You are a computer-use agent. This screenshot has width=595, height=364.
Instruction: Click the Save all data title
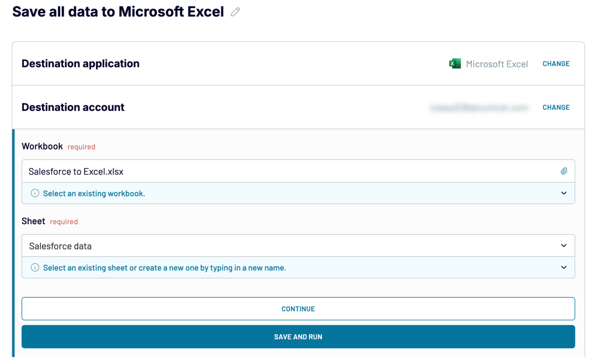(x=118, y=12)
